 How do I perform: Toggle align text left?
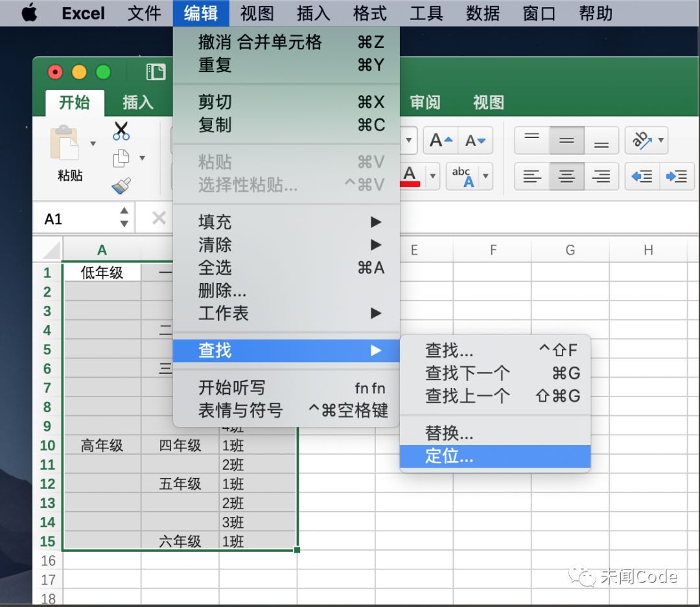[531, 176]
